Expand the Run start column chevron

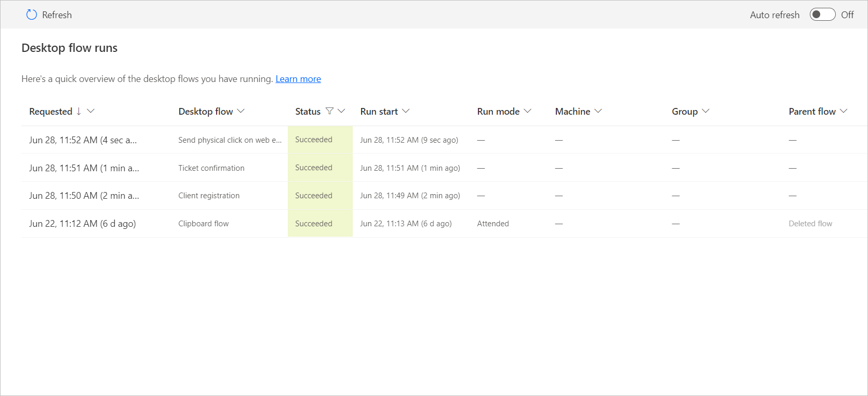pyautogui.click(x=406, y=111)
